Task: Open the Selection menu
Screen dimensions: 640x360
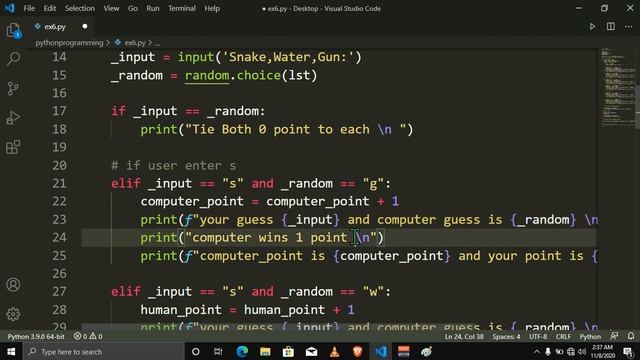Action: coord(80,8)
